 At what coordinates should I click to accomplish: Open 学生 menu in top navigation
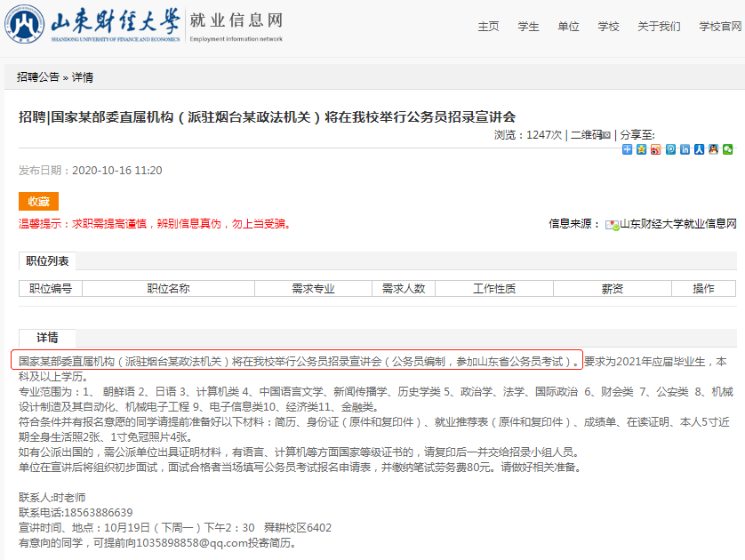click(528, 27)
